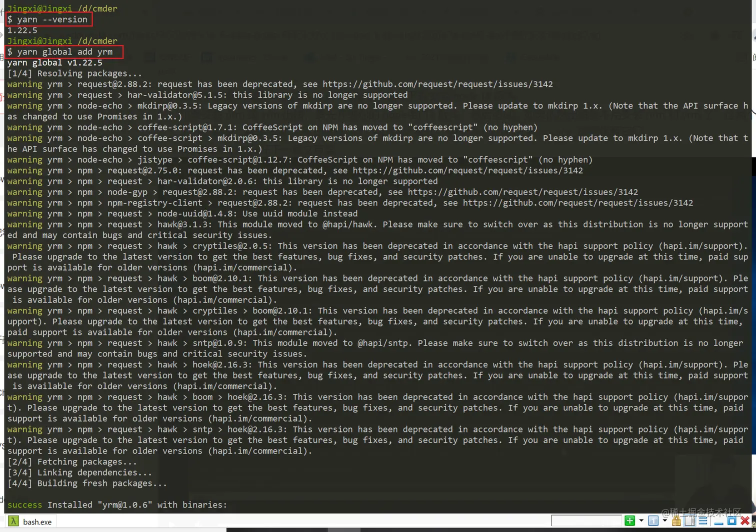This screenshot has width=756, height=532.
Task: Click "coffee-script@1.12.7" package text
Action: [237, 160]
